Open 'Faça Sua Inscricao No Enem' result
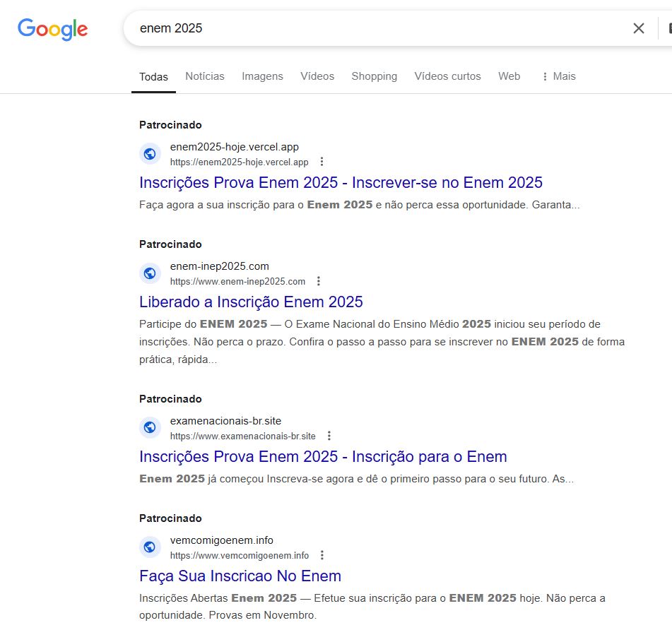 [x=240, y=576]
